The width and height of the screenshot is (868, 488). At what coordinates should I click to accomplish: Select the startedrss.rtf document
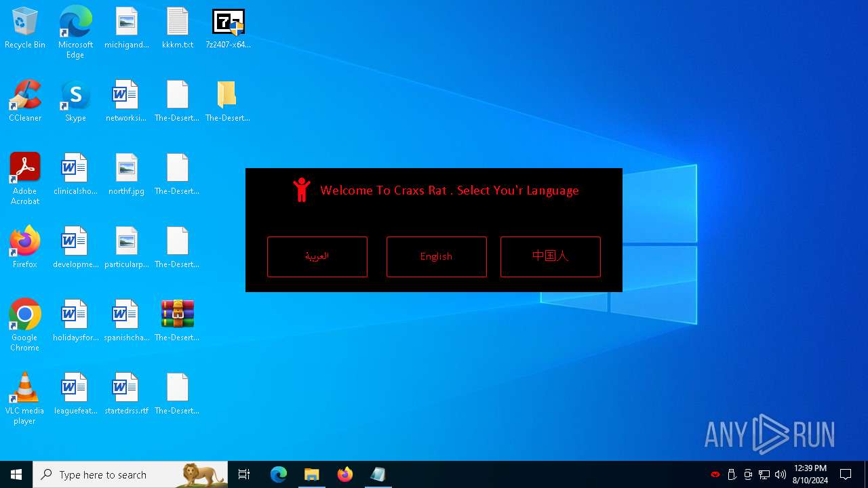(x=127, y=394)
